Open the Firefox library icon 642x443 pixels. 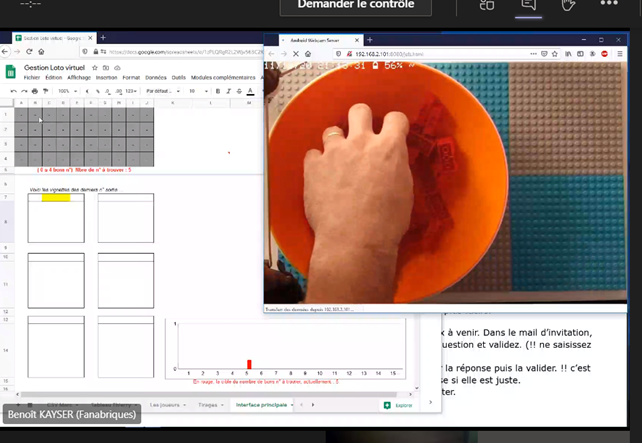[568, 54]
